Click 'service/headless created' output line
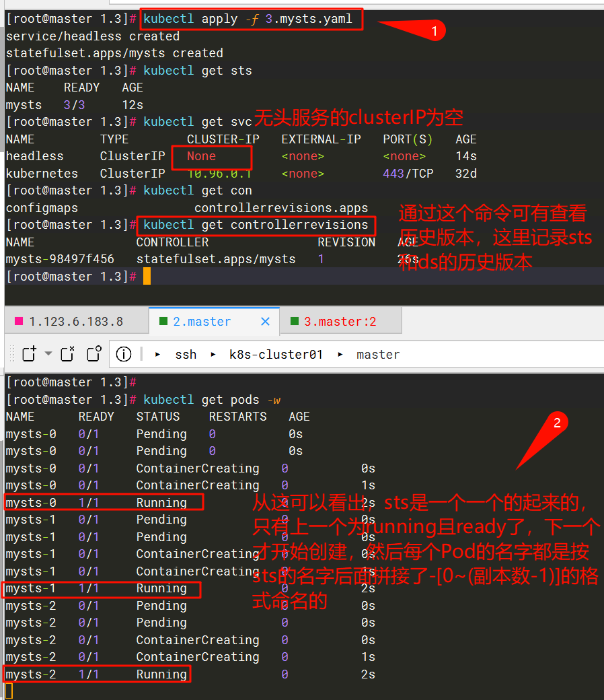604x700 pixels. click(93, 36)
